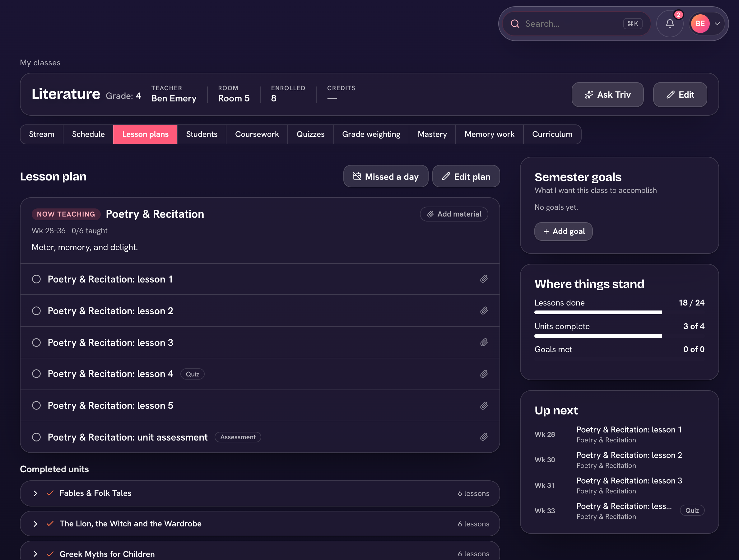Open the Grade weighting tab

click(x=371, y=134)
